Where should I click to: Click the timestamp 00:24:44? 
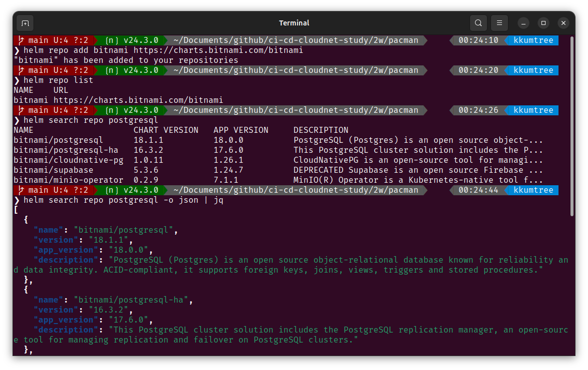[x=478, y=190]
